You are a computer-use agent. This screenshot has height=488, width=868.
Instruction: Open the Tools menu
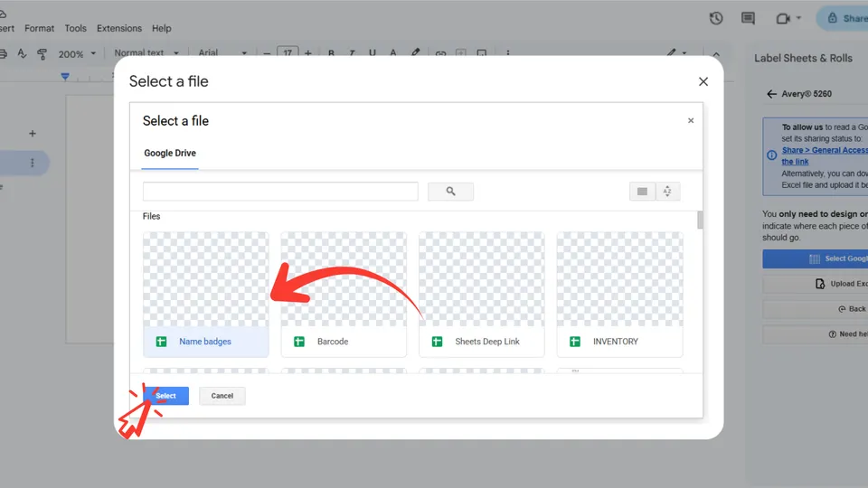point(75,28)
